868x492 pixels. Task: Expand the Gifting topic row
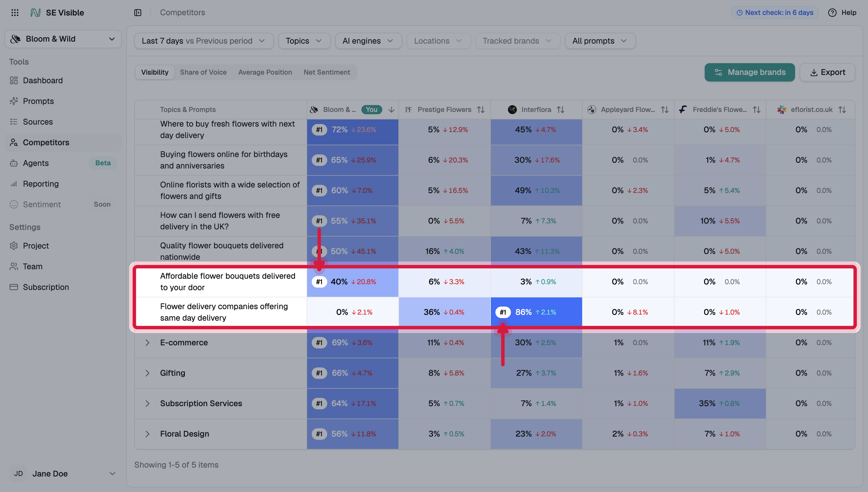147,373
